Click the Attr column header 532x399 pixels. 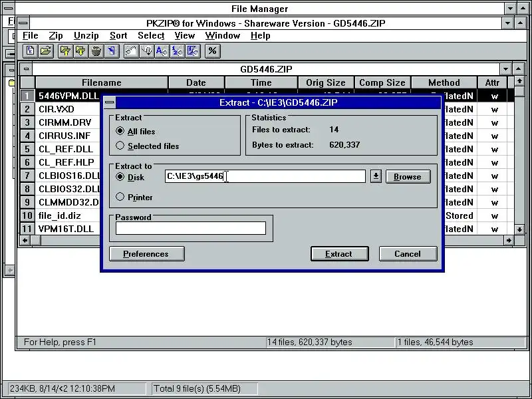492,82
